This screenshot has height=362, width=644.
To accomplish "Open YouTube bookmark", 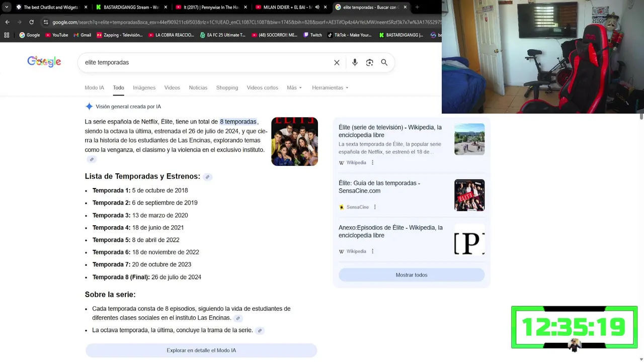I will point(56,35).
